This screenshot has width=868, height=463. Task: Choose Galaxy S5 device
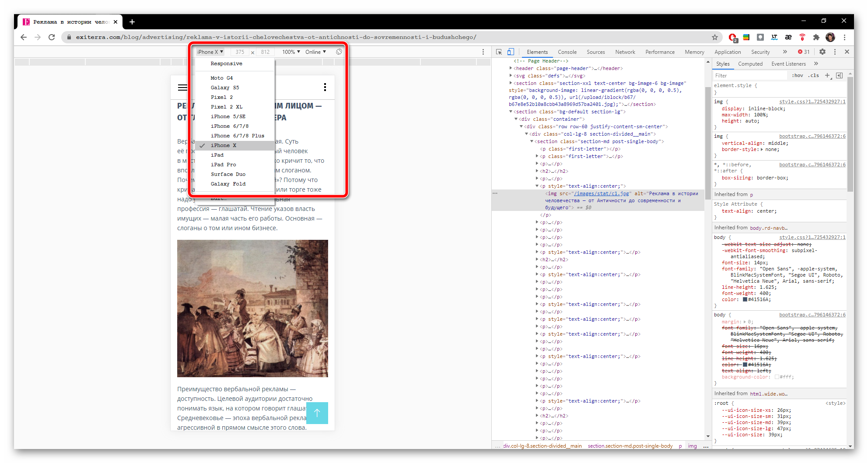click(x=235, y=88)
